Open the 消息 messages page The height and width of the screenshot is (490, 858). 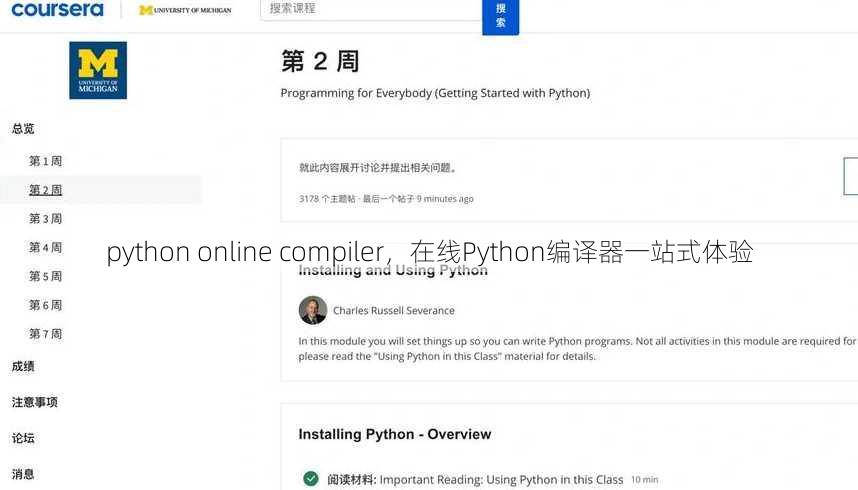(23, 474)
